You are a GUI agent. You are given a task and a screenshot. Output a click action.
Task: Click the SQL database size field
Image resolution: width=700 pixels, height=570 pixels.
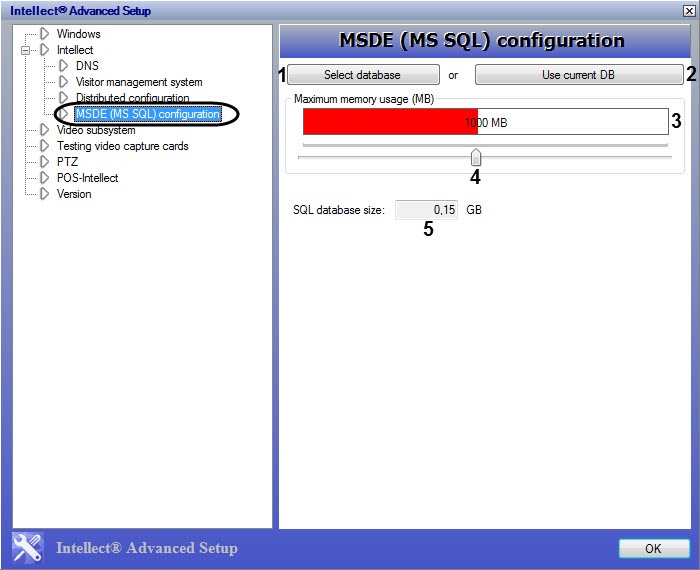tap(426, 210)
